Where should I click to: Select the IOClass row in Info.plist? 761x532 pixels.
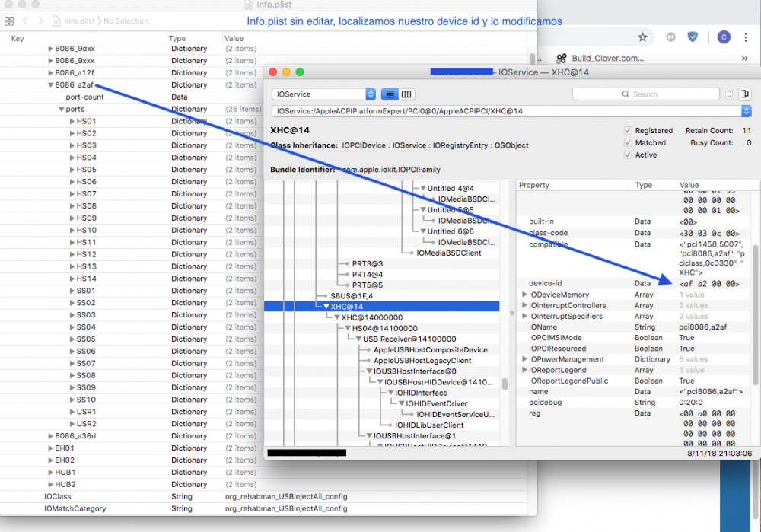[x=263, y=496]
